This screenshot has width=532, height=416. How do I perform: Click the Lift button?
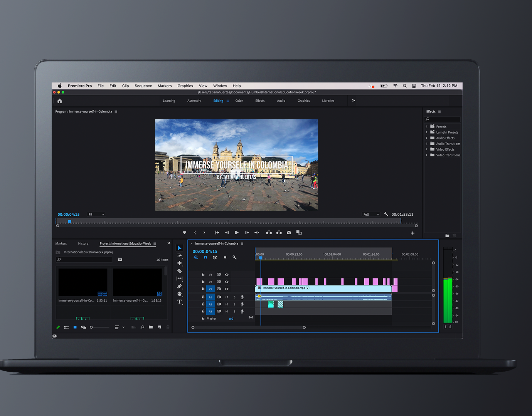click(269, 232)
